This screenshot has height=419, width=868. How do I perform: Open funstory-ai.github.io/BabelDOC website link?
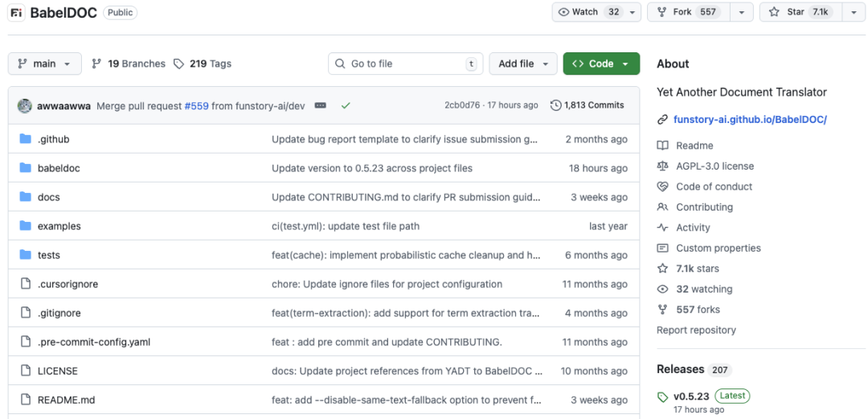click(750, 120)
